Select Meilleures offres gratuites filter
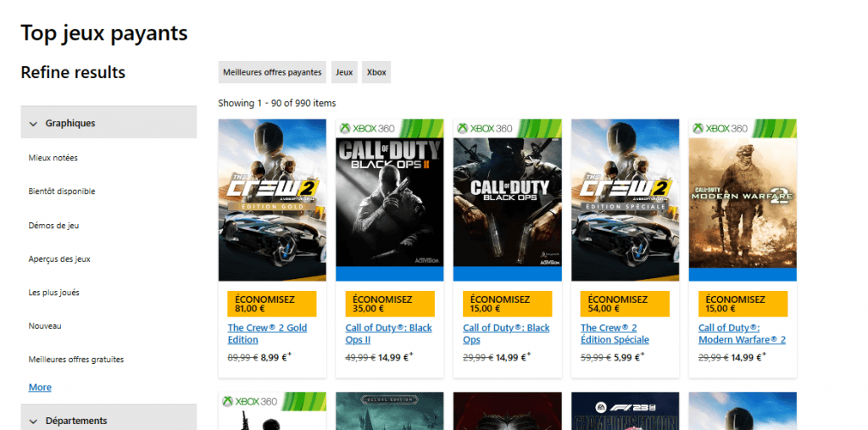868x430 pixels. pyautogui.click(x=76, y=360)
